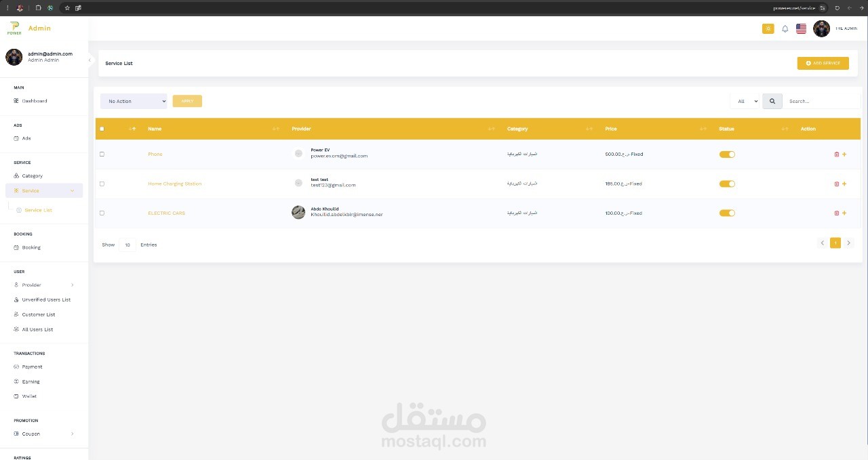Click the Status column sort arrows

[x=785, y=129]
